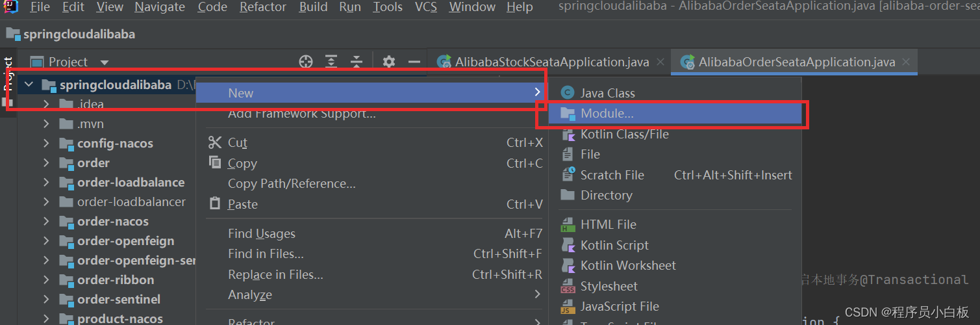The width and height of the screenshot is (980, 325).
Task: Expand the order-loadbalance module
Action: (x=46, y=182)
